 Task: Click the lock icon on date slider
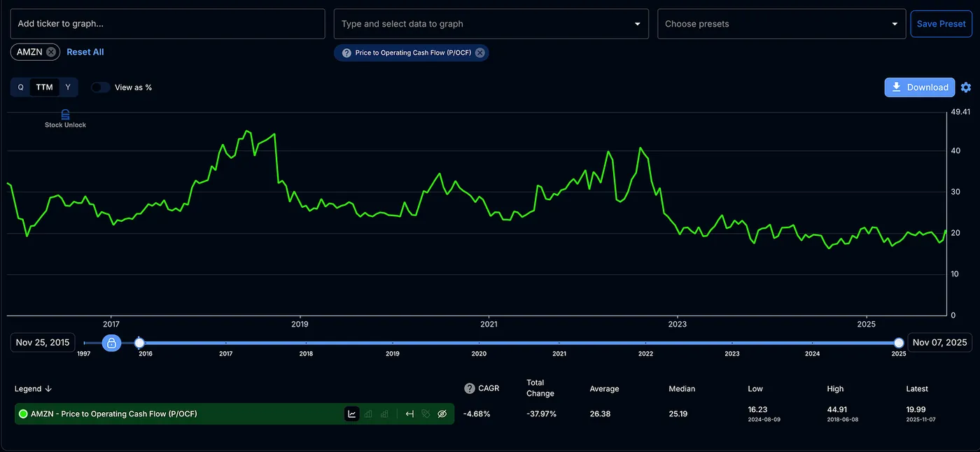tap(111, 343)
